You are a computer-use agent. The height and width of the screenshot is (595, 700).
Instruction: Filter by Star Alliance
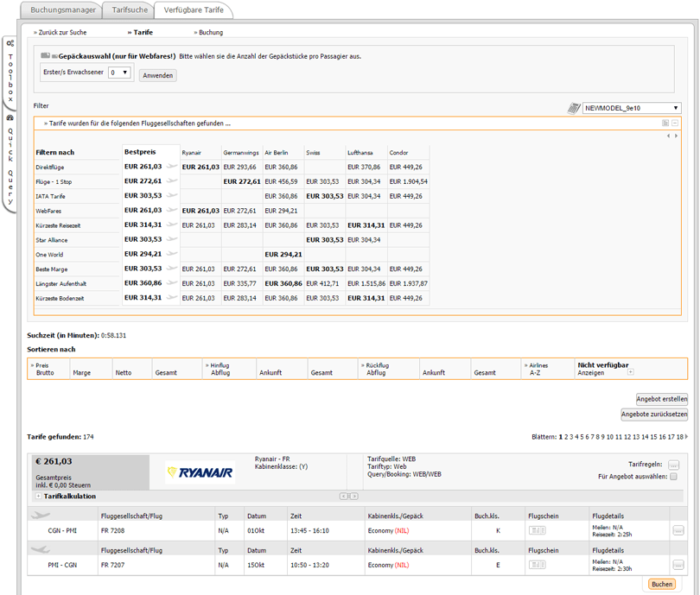pos(52,240)
